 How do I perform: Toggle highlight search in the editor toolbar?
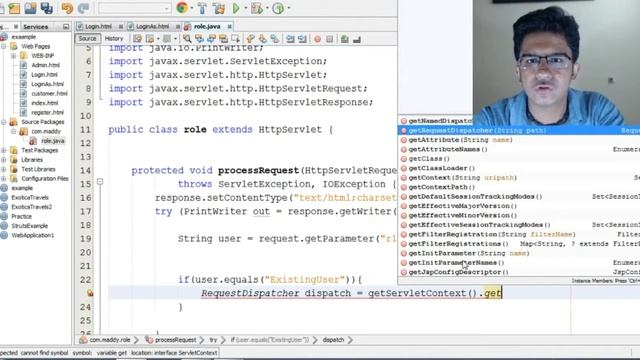pyautogui.click(x=224, y=39)
